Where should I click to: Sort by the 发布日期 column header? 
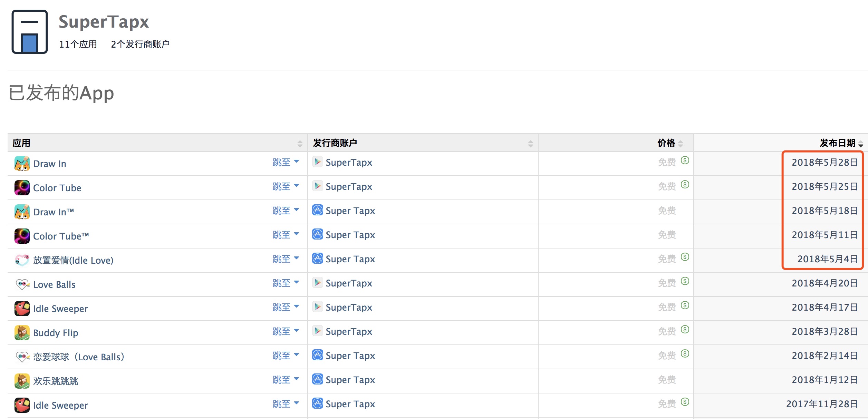[781, 143]
